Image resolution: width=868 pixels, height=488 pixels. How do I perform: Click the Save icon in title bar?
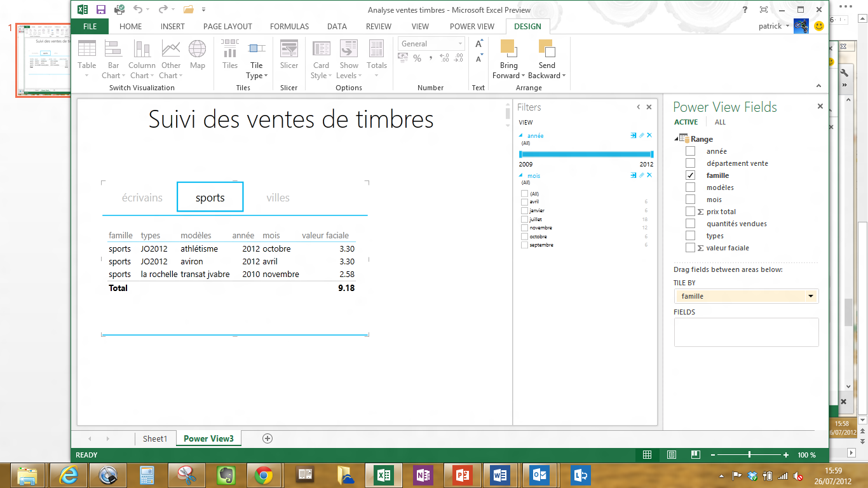click(100, 10)
